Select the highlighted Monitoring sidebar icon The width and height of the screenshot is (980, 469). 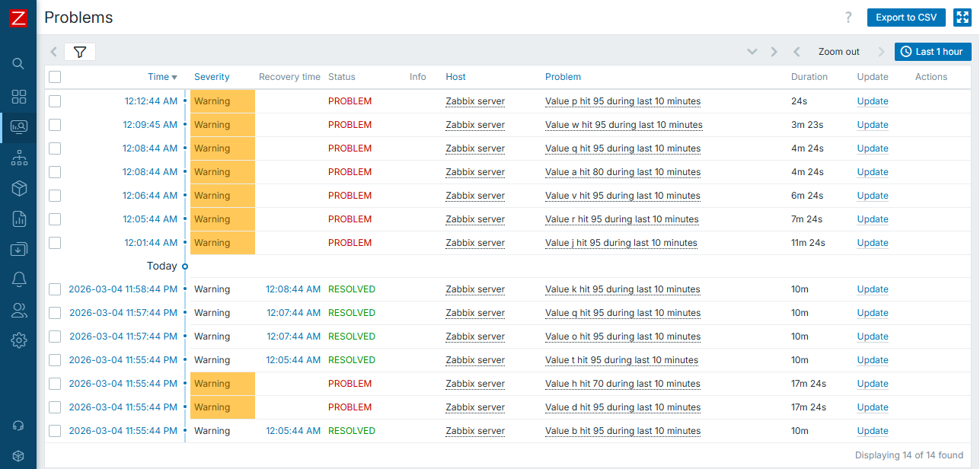(x=19, y=126)
